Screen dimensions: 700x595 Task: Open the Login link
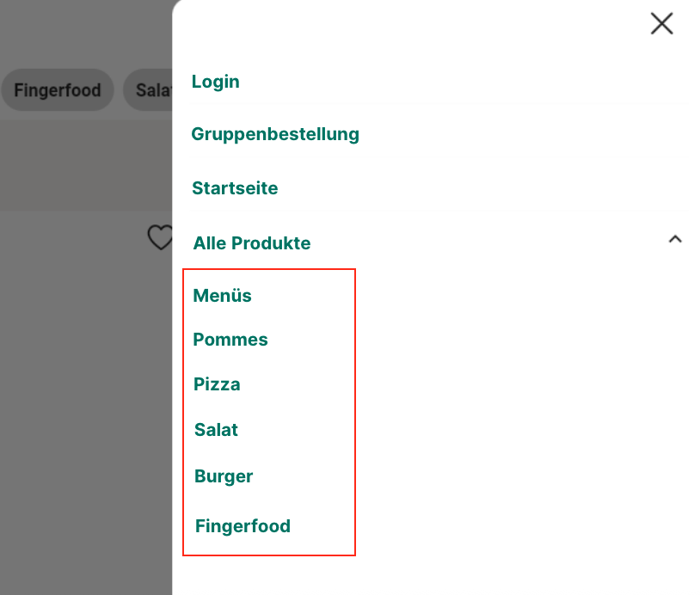tap(216, 82)
